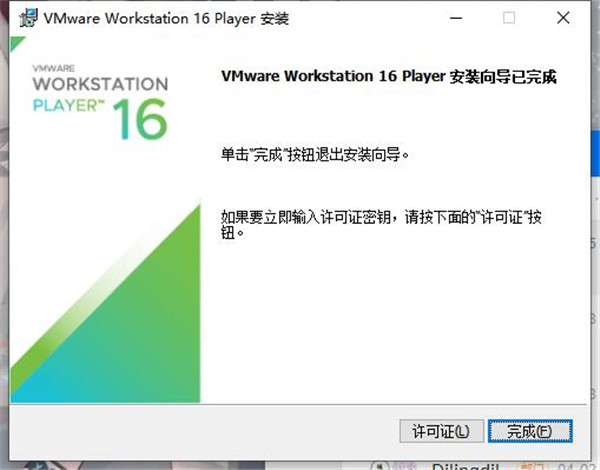Click the disabled maximize button
The width and height of the screenshot is (600, 470).
coord(509,18)
